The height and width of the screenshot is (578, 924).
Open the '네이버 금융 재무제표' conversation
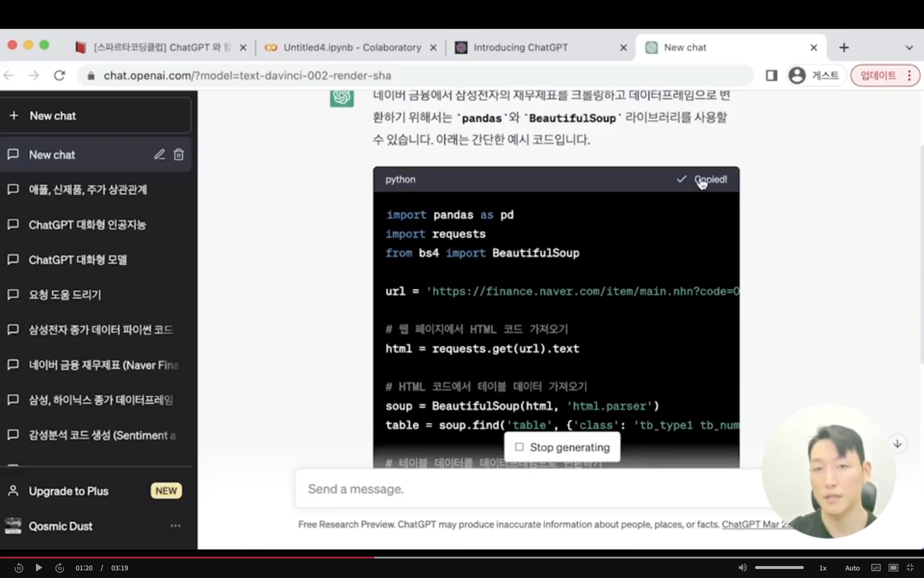tap(95, 365)
